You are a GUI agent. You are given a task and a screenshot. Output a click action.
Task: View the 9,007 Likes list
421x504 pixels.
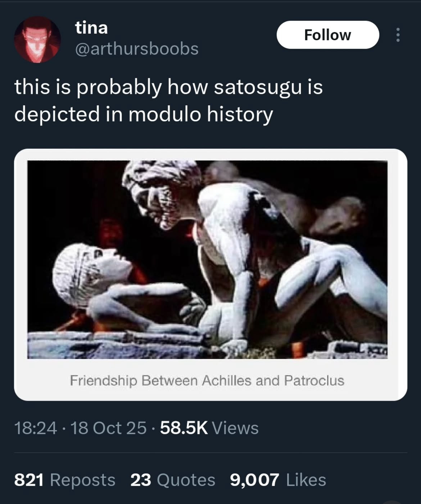(278, 480)
